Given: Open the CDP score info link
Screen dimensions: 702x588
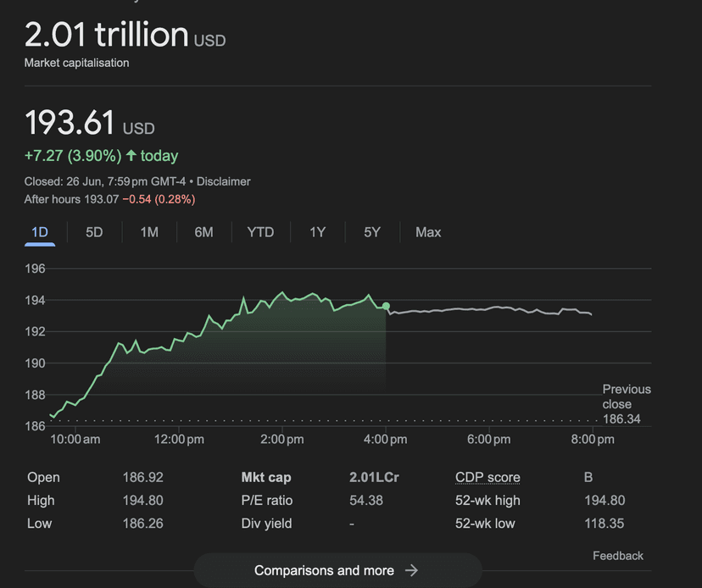Looking at the screenshot, I should pyautogui.click(x=487, y=477).
